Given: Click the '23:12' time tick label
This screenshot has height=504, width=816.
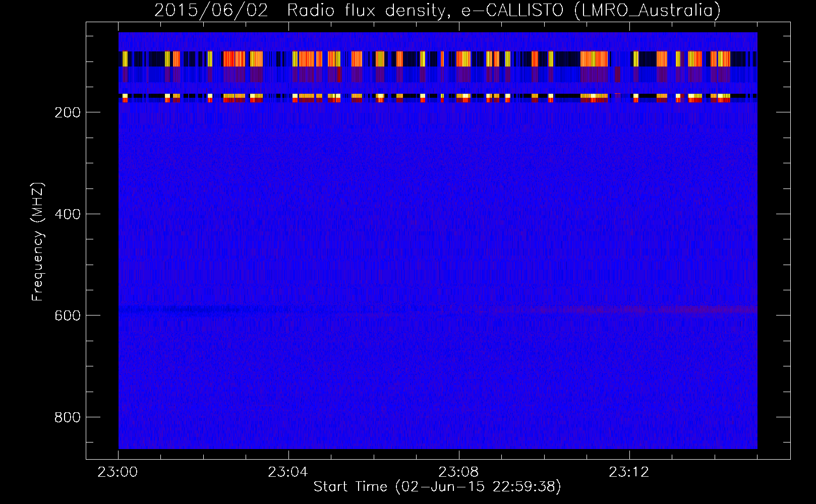Looking at the screenshot, I should 629,472.
